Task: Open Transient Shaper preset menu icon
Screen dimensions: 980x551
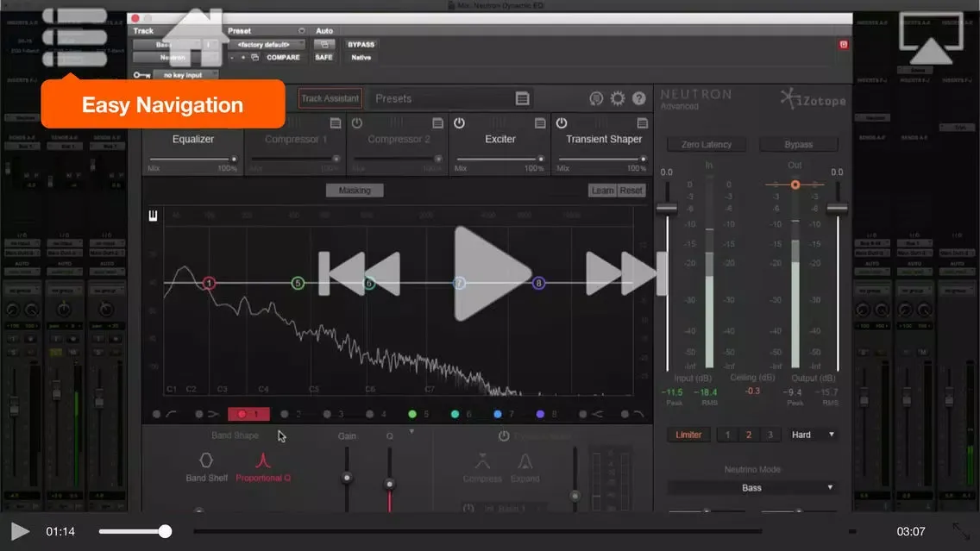Action: click(x=643, y=123)
